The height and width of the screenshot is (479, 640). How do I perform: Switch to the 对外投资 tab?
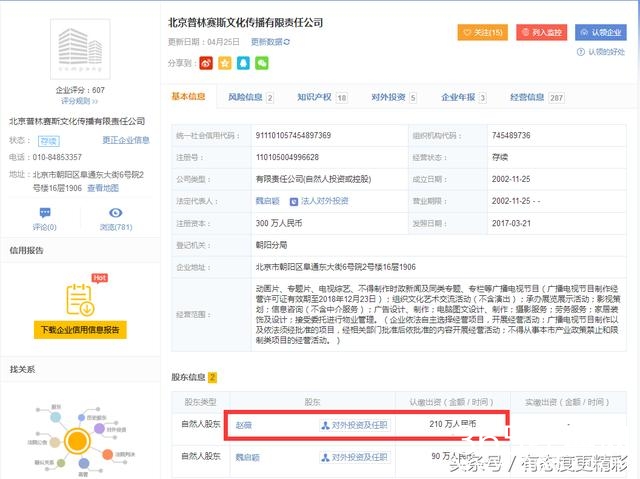click(x=392, y=97)
